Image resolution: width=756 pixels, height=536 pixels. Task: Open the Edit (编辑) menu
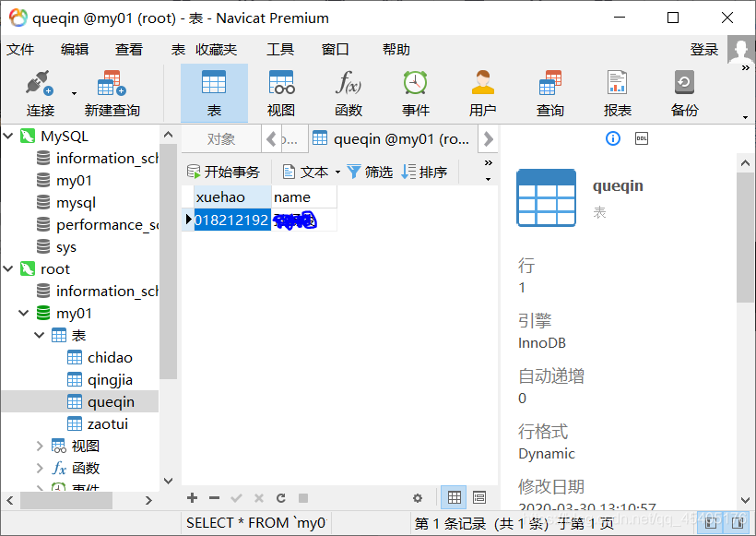[75, 49]
